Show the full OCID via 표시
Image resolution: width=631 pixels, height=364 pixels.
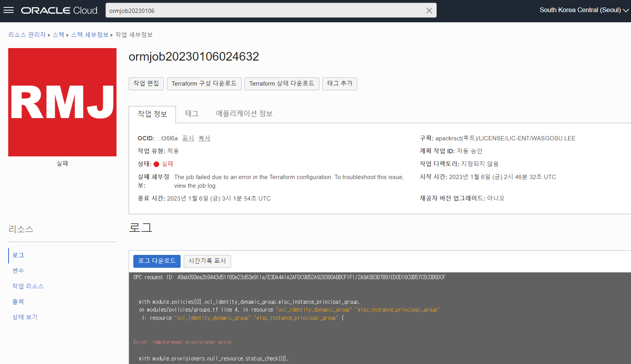point(188,138)
